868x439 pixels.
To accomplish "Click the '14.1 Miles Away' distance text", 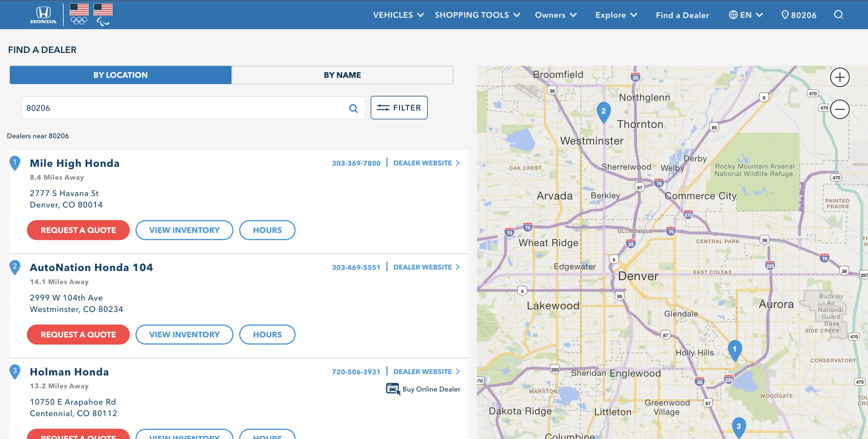I will [x=59, y=282].
